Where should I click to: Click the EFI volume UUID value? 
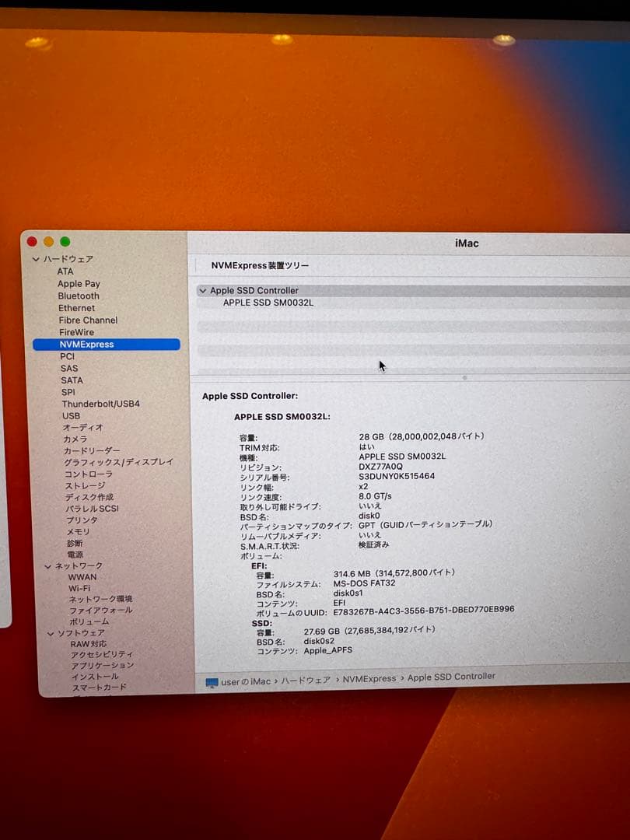coord(424,610)
